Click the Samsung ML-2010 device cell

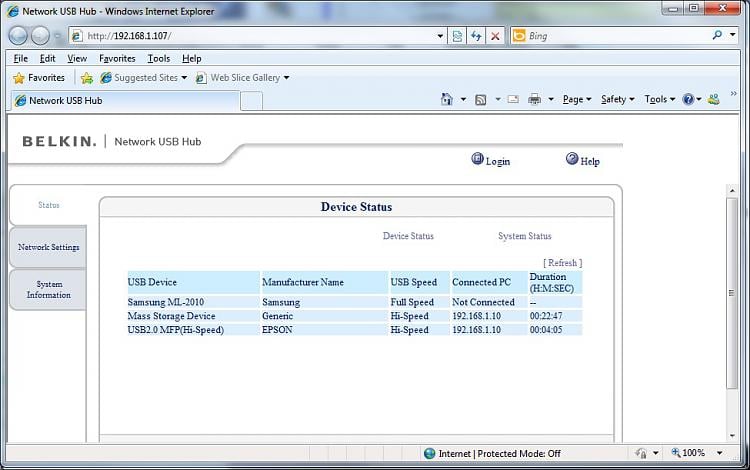(193, 302)
